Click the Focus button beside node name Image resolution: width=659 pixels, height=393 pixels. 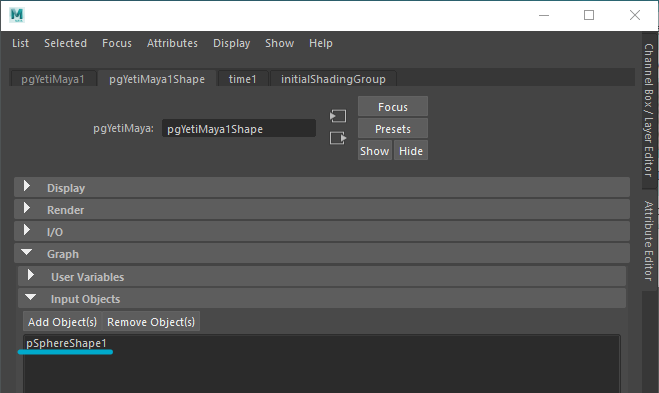tap(393, 107)
